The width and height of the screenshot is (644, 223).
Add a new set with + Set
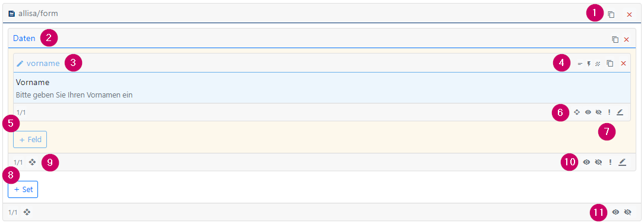tap(23, 189)
